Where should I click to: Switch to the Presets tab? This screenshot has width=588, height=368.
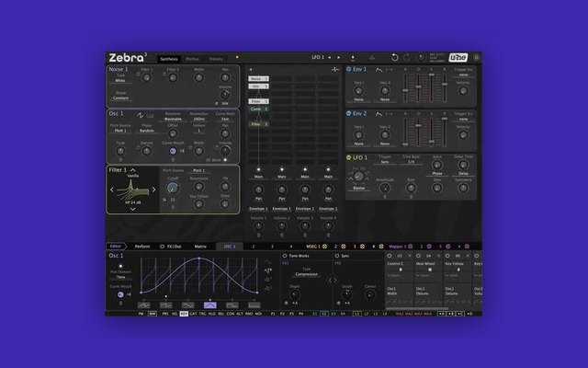pyautogui.click(x=216, y=59)
